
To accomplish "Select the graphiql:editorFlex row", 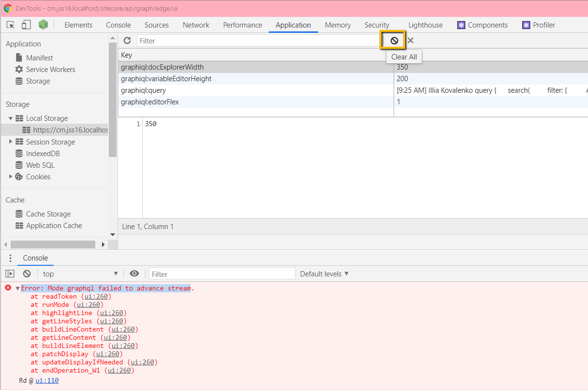I will [x=353, y=102].
